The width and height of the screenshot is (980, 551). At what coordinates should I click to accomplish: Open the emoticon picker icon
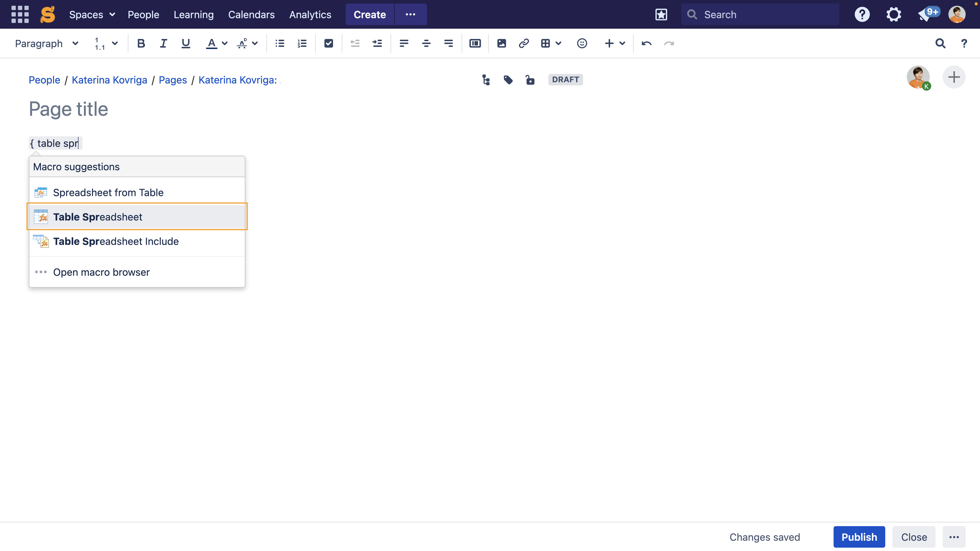coord(582,43)
